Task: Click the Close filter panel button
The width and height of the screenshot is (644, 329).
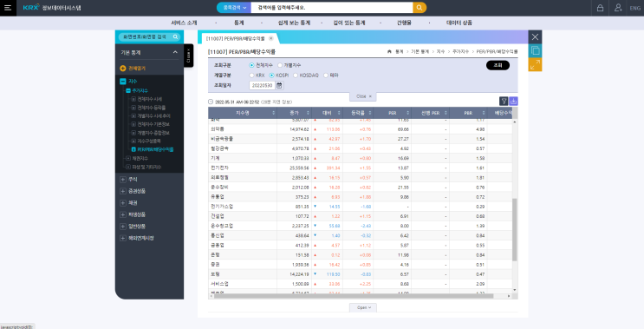Action: 363,96
